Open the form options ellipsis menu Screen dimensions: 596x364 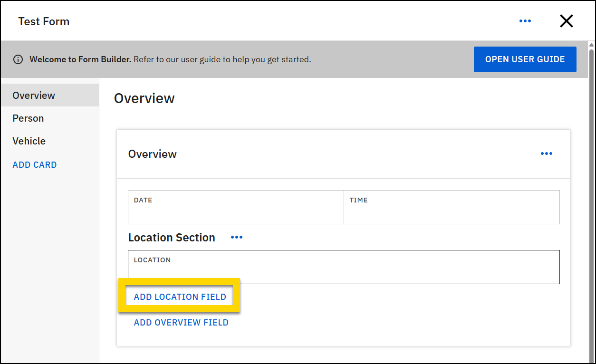pyautogui.click(x=525, y=21)
